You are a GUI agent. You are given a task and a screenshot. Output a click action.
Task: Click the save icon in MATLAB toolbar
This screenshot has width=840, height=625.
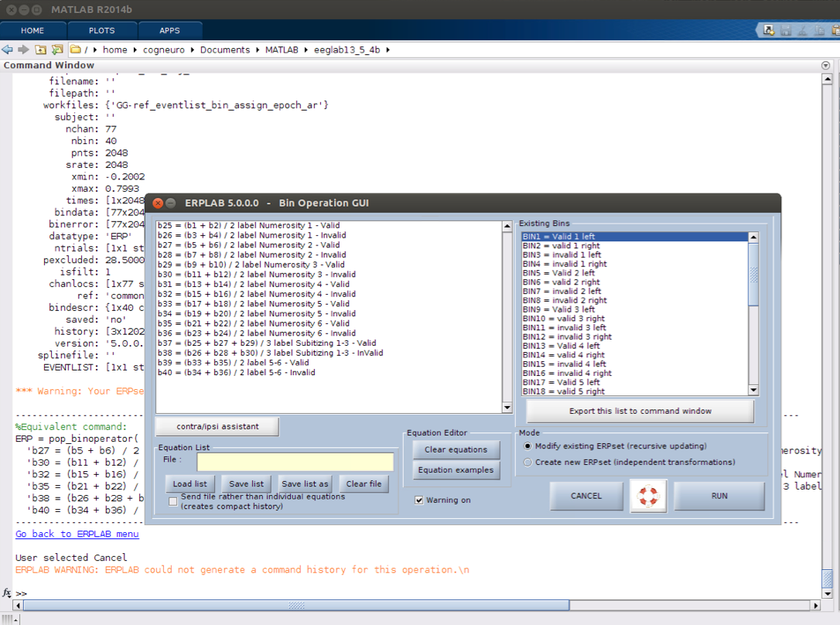point(786,30)
